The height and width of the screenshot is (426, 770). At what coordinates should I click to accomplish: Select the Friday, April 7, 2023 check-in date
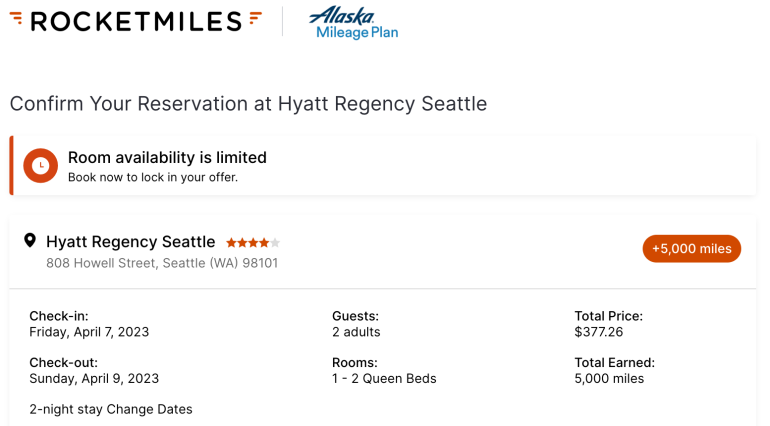coord(89,332)
